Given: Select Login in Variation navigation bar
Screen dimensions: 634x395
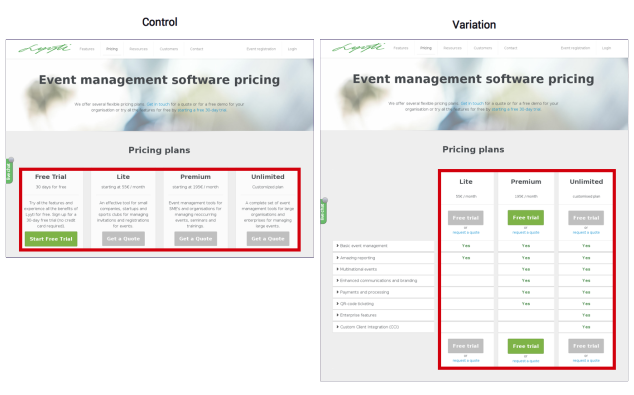Looking at the screenshot, I should coord(606,48).
